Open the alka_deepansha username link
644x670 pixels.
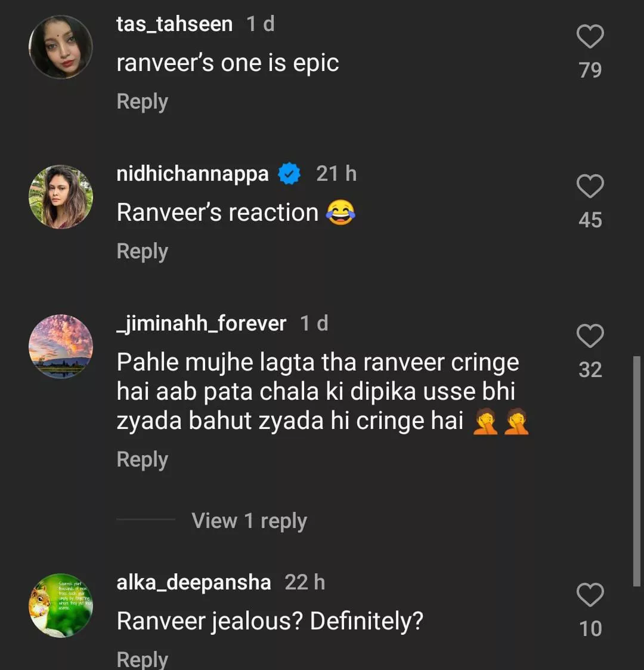click(x=194, y=582)
